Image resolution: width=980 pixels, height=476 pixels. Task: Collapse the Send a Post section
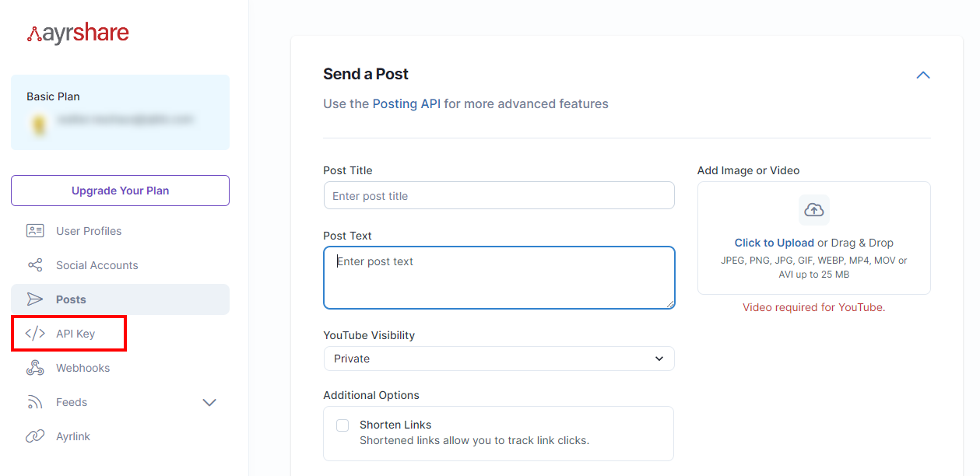pyautogui.click(x=922, y=75)
